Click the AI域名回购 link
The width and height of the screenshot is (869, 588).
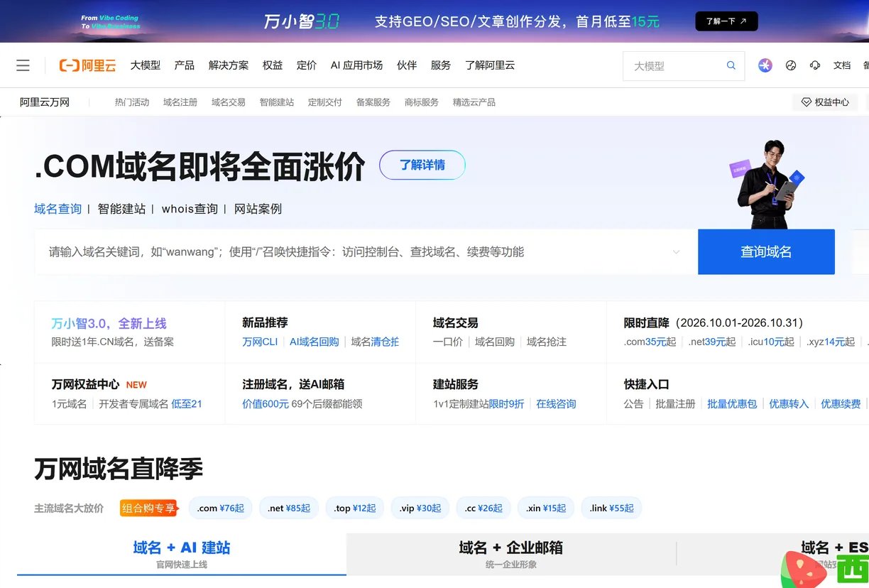tap(315, 342)
